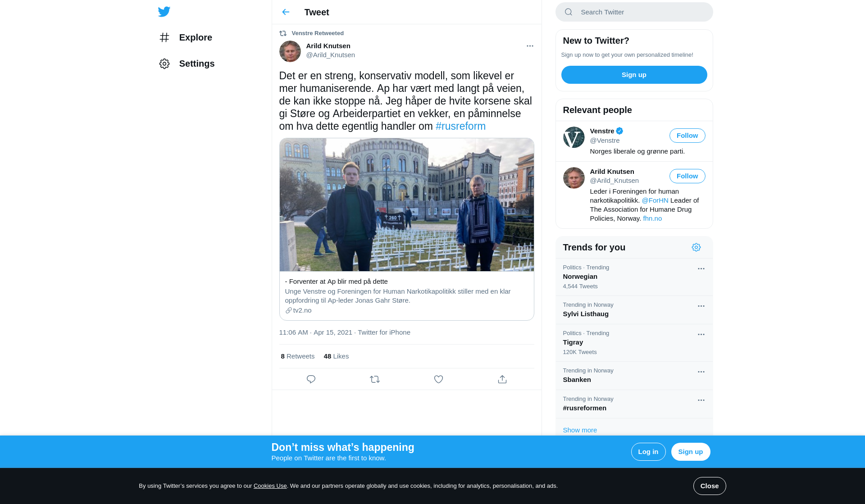The image size is (865, 504).
Task: Open the Settings menu item
Action: [x=187, y=64]
